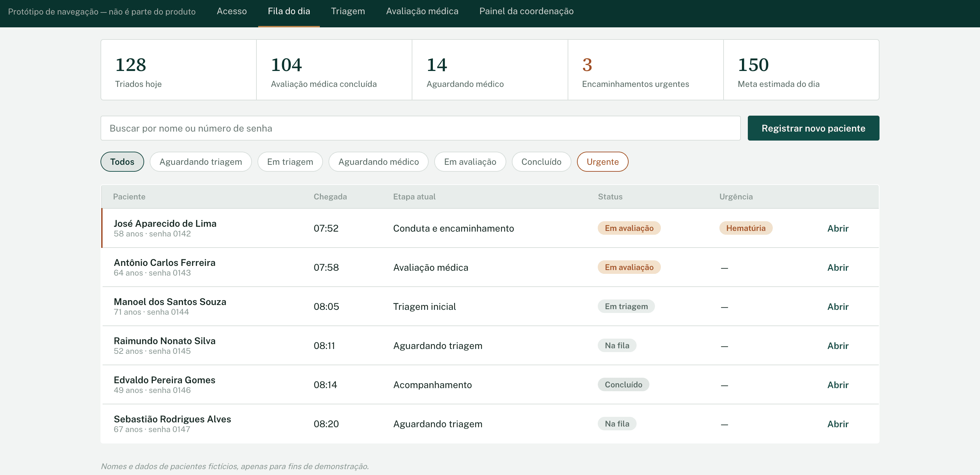980x475 pixels.
Task: Click the Concluído status badge in table
Action: [623, 385]
